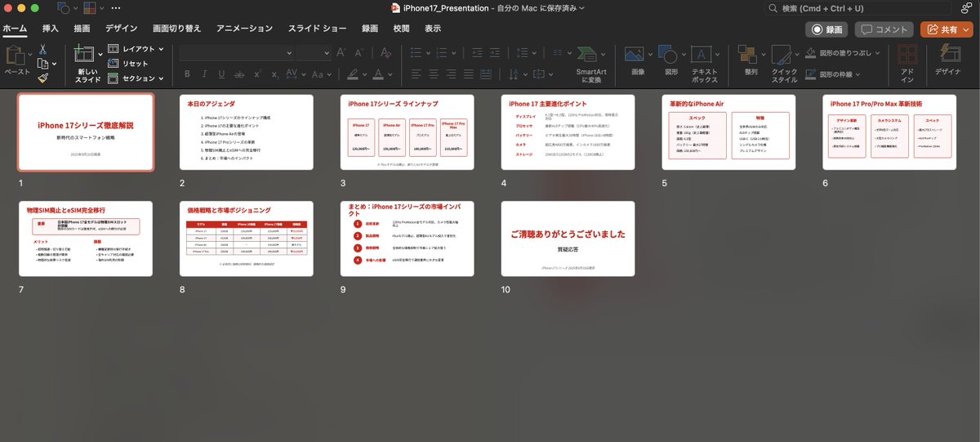Select slide 10 ご清聴ありがとうございました thumbnail

(x=568, y=239)
